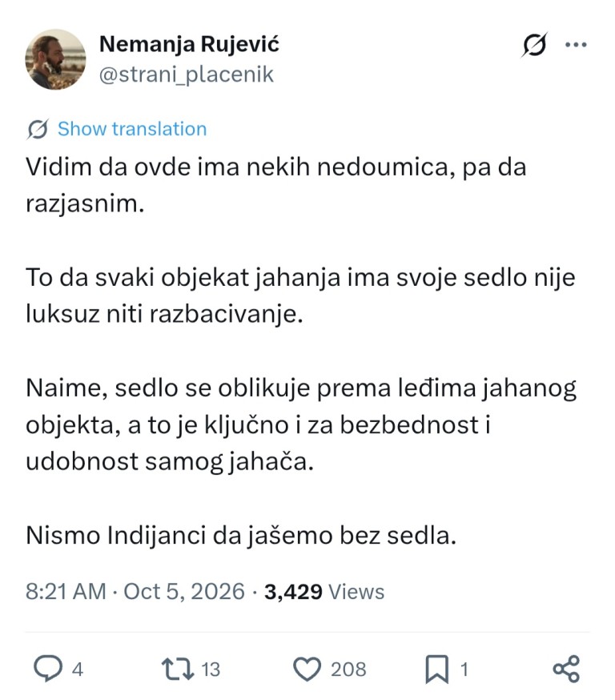Screen dimensions: 615x700
Task: Click the bookmark count 1
Action: pyautogui.click(x=464, y=670)
